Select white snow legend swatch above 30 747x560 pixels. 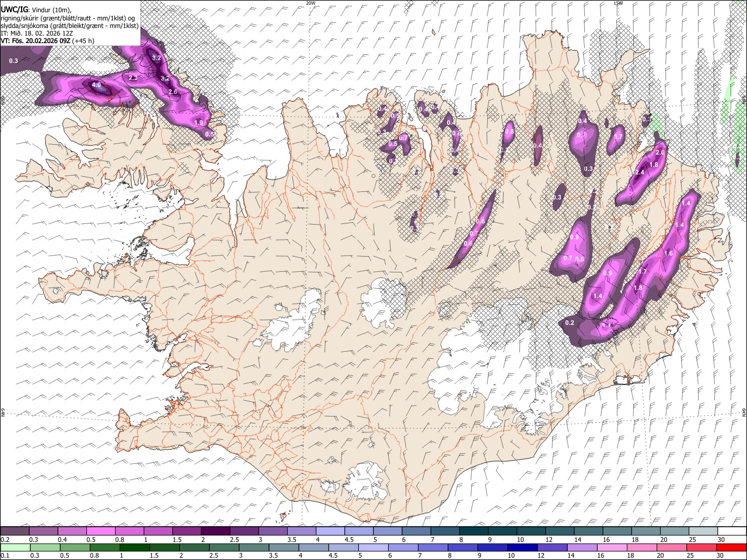click(x=732, y=531)
